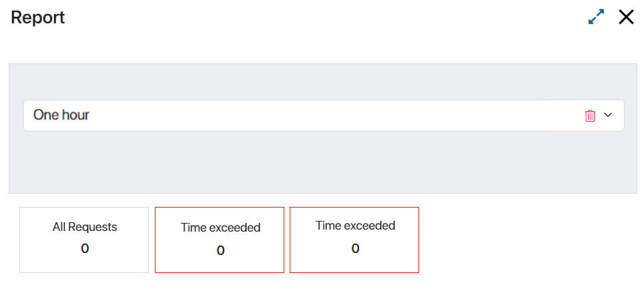Click the All Requests label text
Viewport: 644px width, 283px height.
[85, 227]
